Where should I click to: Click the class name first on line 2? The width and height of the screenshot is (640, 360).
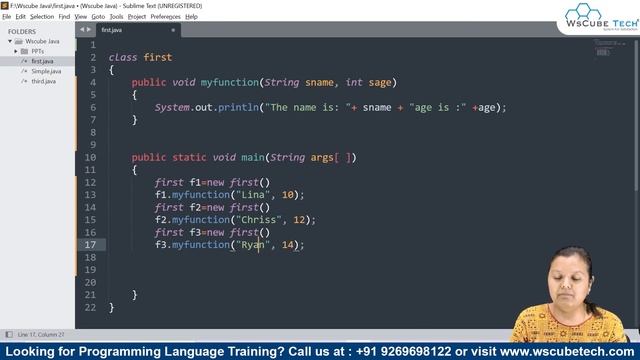(158, 58)
